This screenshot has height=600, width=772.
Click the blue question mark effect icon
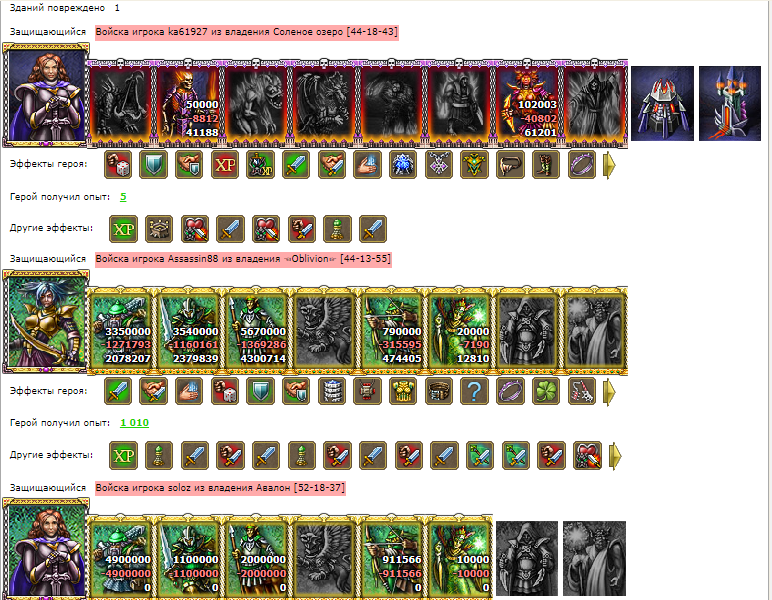[x=474, y=391]
